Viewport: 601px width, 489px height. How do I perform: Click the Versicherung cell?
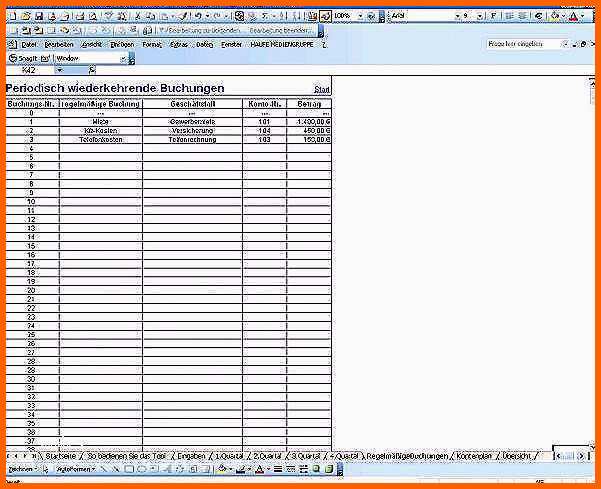click(192, 131)
